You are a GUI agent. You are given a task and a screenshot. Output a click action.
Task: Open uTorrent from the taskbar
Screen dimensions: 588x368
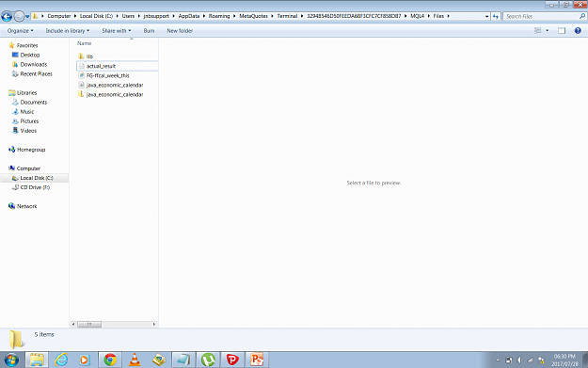[208, 360]
